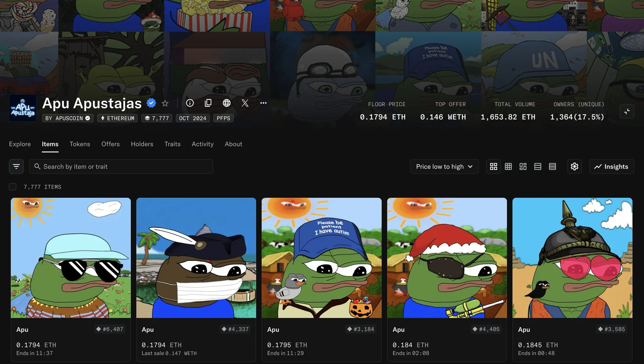
Task: Click the 0.184 ETH price
Action: [410, 345]
